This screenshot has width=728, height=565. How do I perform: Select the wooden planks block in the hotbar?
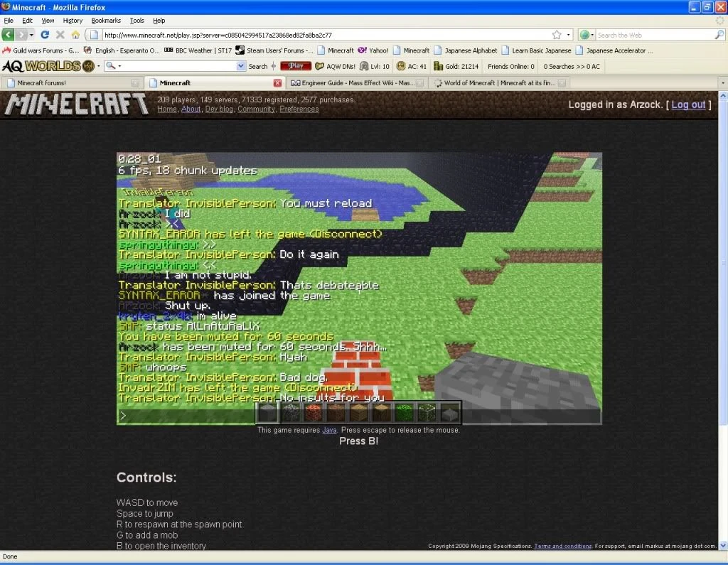359,412
